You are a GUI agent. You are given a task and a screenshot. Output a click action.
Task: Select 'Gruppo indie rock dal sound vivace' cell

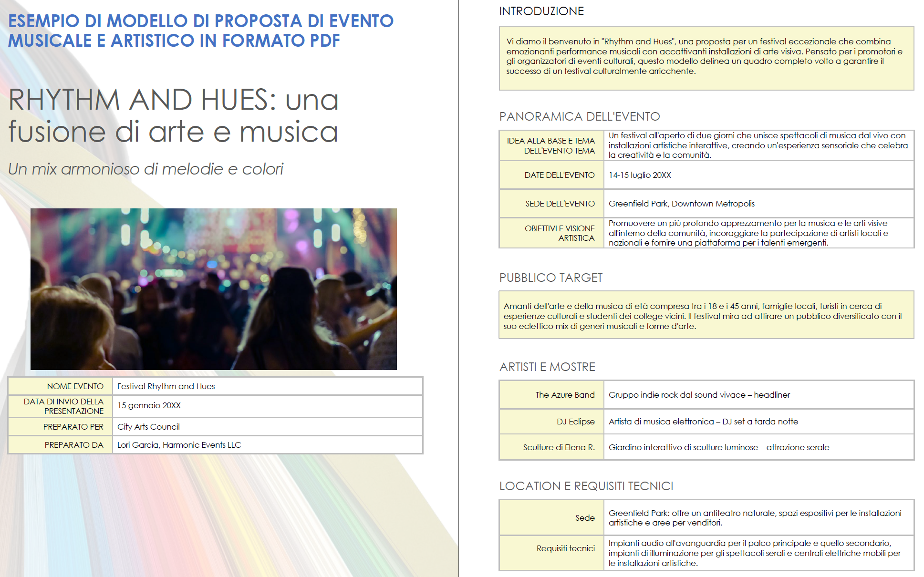click(759, 395)
